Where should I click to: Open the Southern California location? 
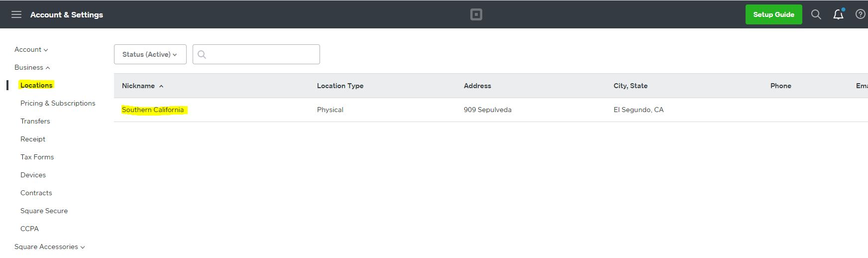153,110
